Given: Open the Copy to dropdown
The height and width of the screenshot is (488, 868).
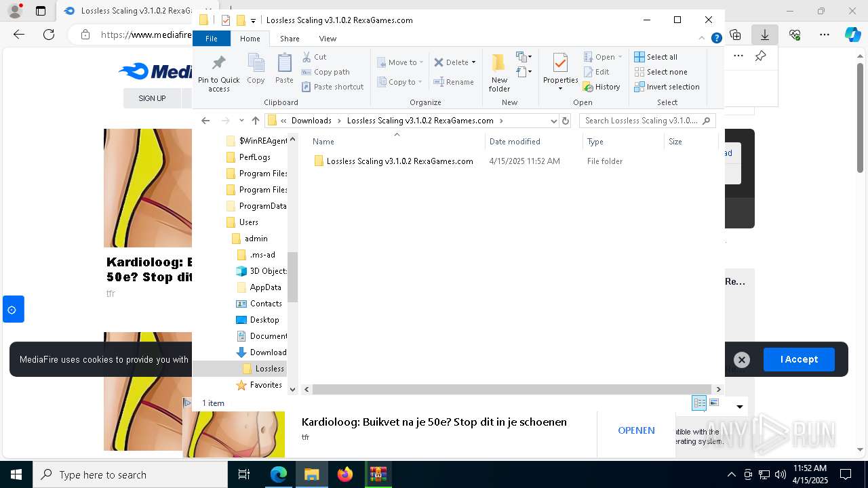Looking at the screenshot, I should tap(399, 82).
